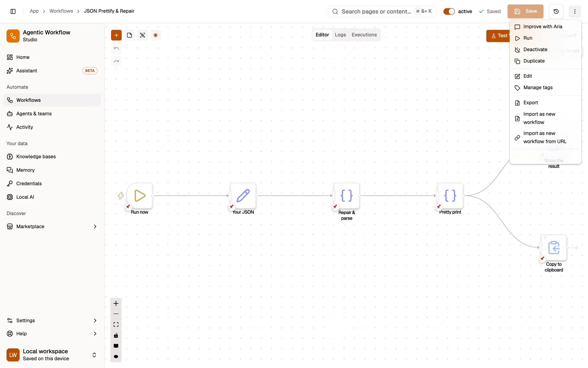Open Agents & teams in sidebar
This screenshot has width=588, height=368.
pos(52,114)
